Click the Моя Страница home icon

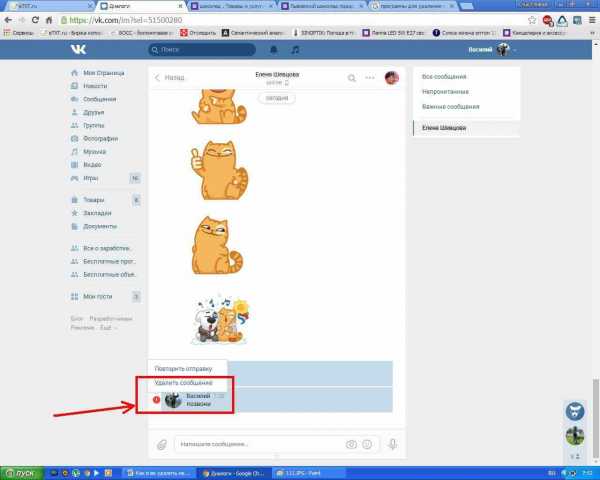coord(75,73)
